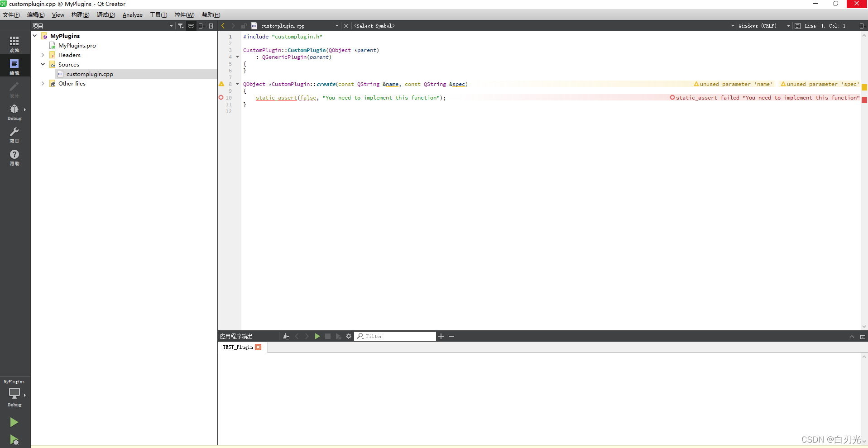
Task: Minimize the output pane with up arrow
Action: click(852, 337)
